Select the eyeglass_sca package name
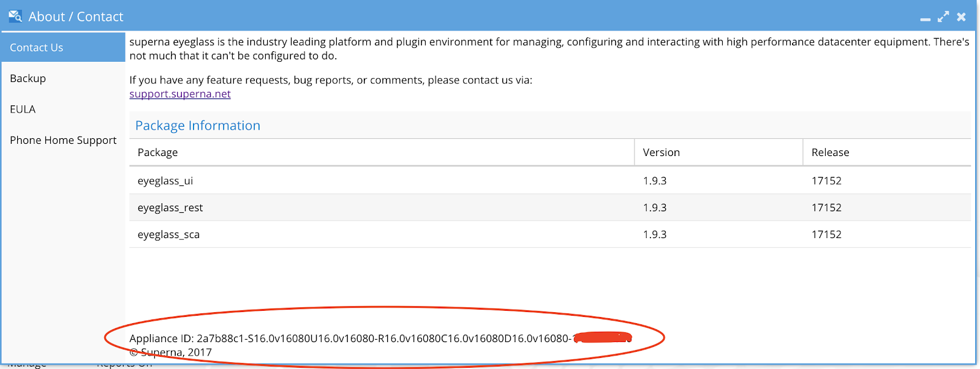980x369 pixels. [168, 234]
